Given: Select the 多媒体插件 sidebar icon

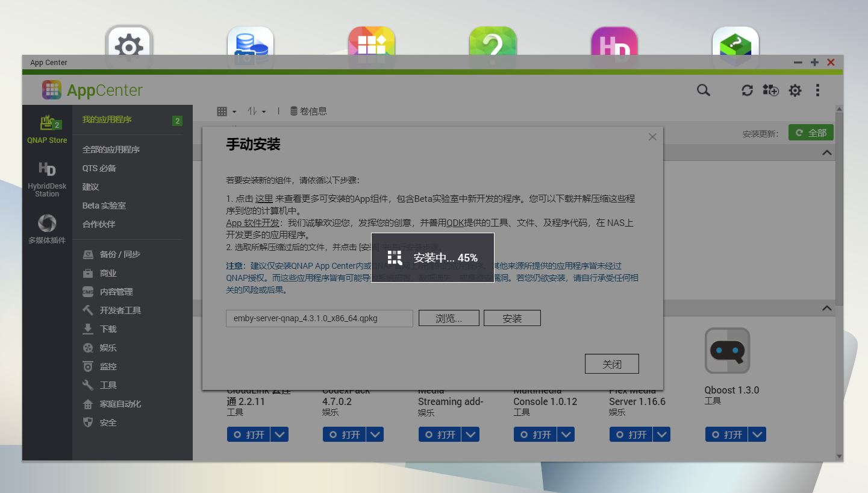Looking at the screenshot, I should 46,223.
